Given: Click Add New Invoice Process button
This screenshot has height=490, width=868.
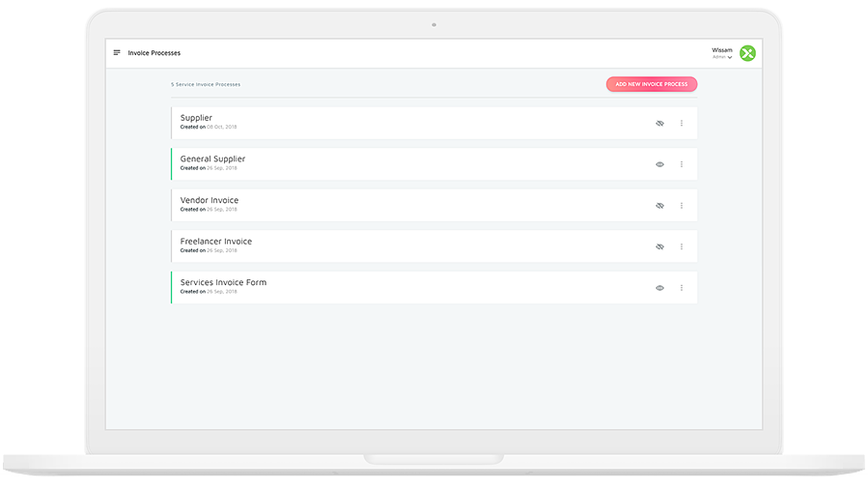Looking at the screenshot, I should tap(652, 84).
